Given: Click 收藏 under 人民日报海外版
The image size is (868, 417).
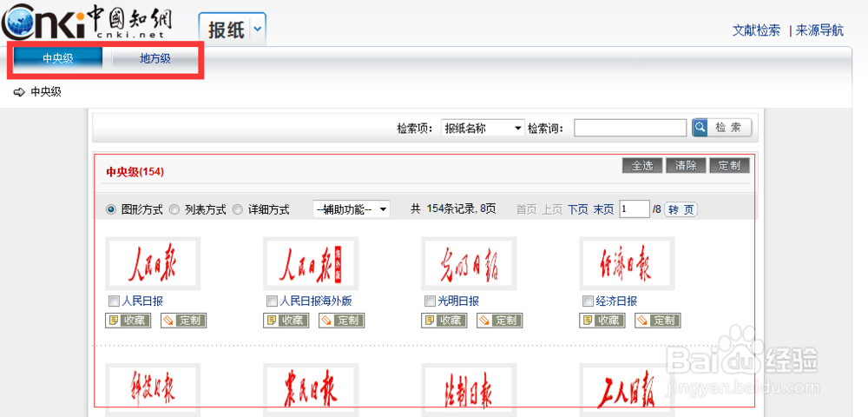Looking at the screenshot, I should click(286, 320).
